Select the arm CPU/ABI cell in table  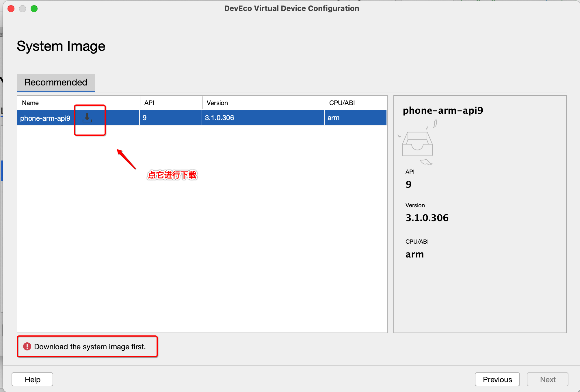356,118
